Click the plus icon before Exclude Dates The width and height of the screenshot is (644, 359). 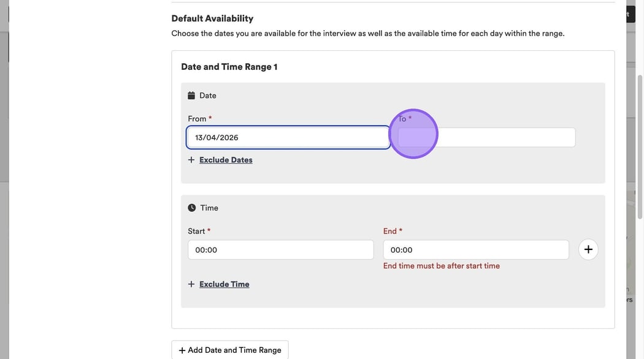click(191, 160)
